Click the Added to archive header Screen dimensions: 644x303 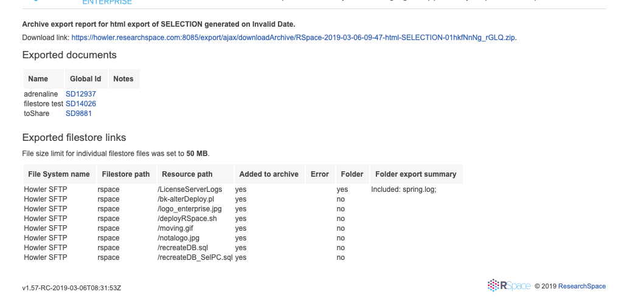pos(269,174)
